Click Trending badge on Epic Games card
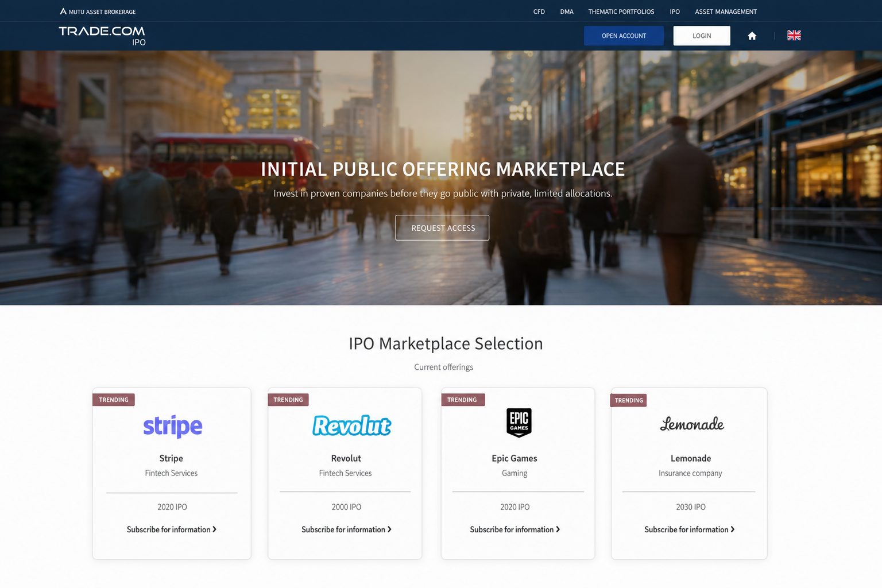 463,400
